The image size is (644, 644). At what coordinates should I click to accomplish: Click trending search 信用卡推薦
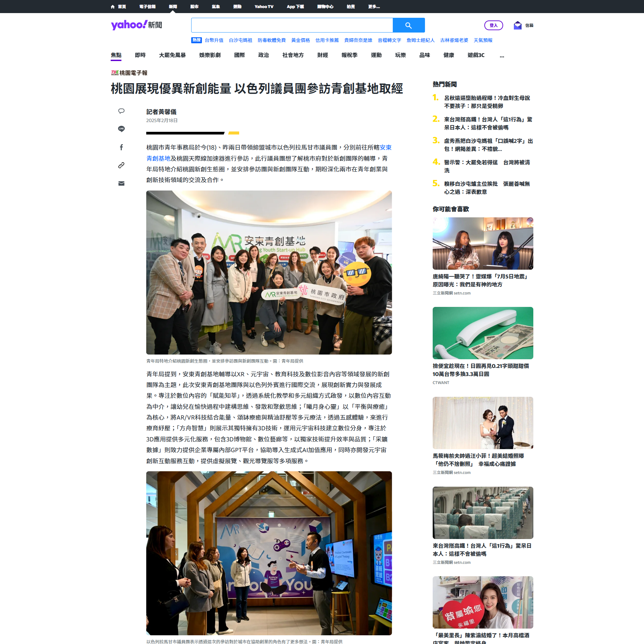tap(327, 40)
